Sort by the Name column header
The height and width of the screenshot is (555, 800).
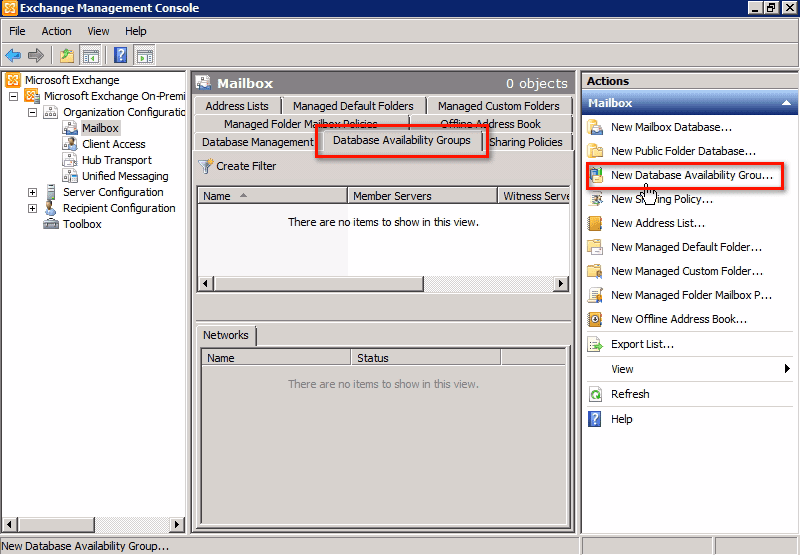click(272, 196)
